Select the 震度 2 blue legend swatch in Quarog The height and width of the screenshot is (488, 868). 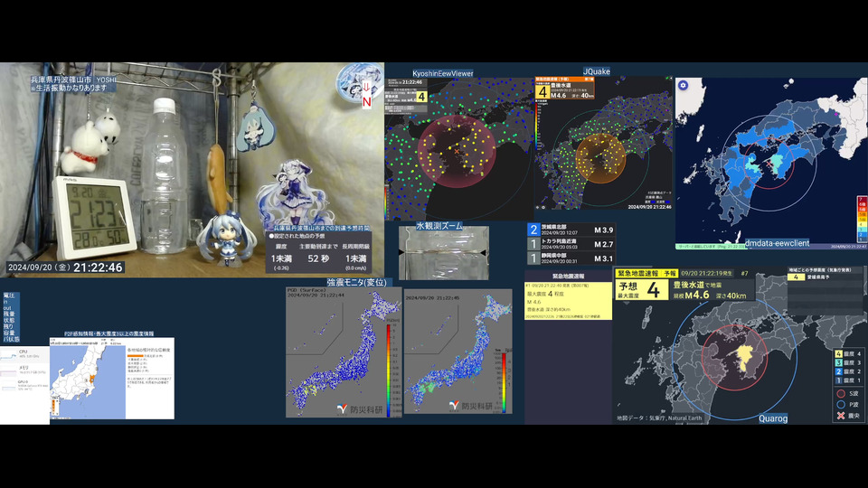coord(839,371)
